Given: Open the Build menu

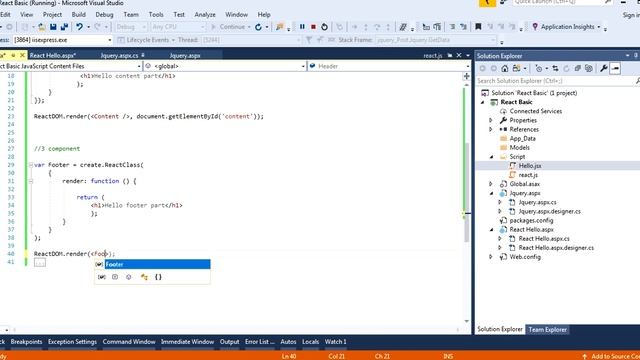Looking at the screenshot, I should [x=78, y=15].
